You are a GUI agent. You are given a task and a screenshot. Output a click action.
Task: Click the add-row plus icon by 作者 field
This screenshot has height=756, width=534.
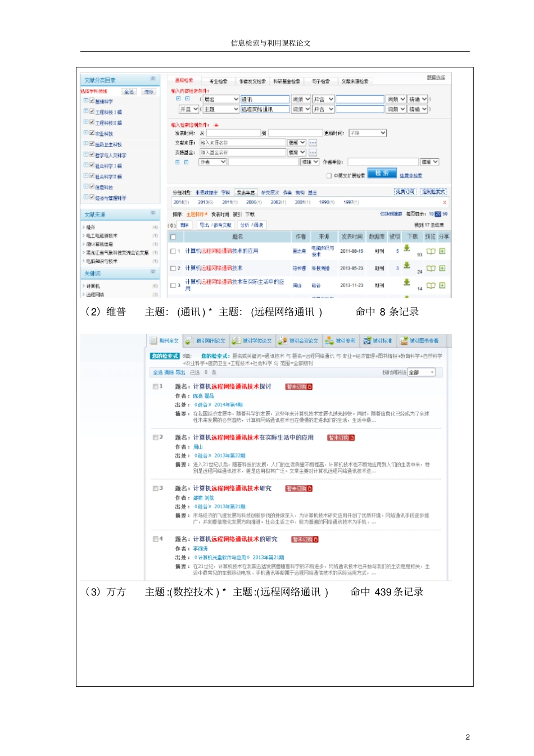point(178,162)
